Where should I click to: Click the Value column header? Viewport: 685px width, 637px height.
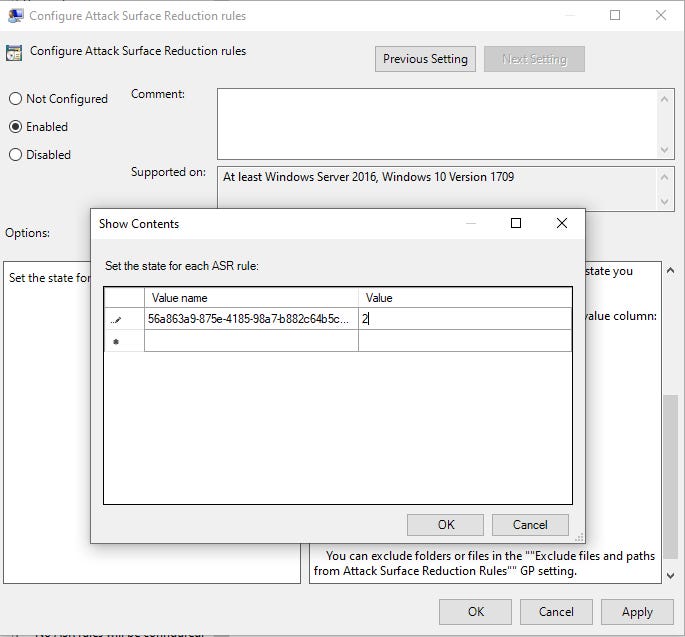tap(464, 297)
